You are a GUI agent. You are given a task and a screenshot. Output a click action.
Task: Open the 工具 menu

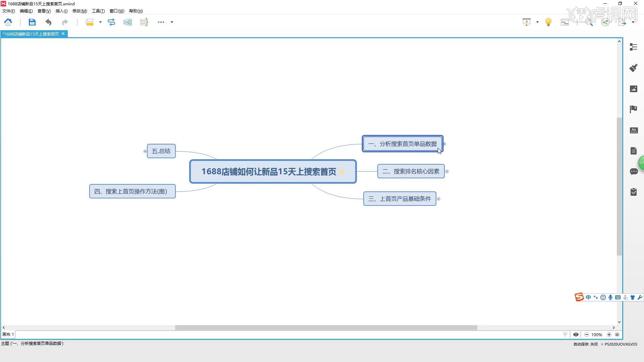[x=98, y=11]
